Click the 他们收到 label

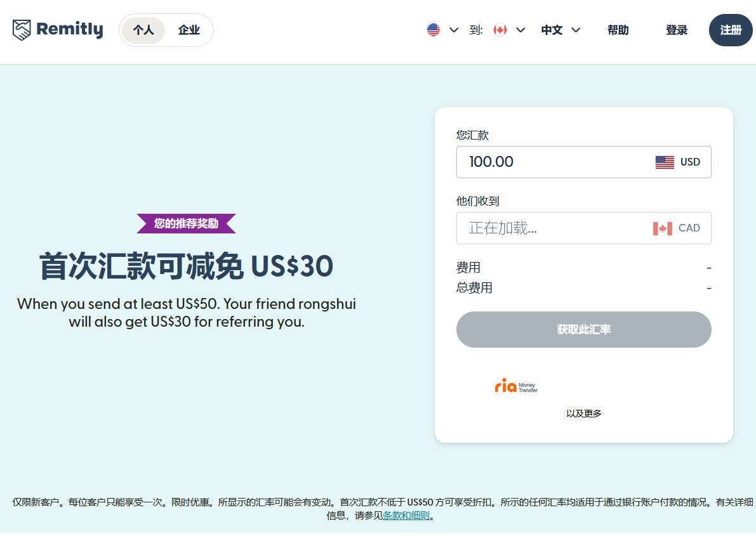coord(478,201)
